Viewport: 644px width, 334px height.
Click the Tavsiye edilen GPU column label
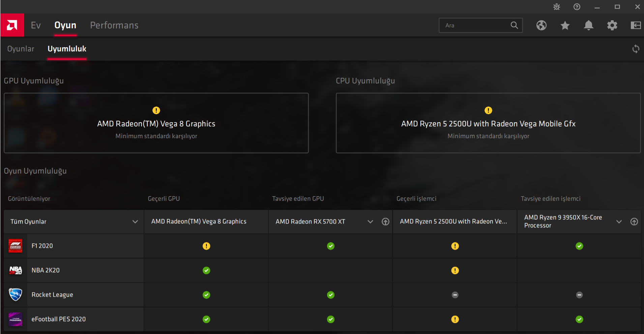(298, 199)
